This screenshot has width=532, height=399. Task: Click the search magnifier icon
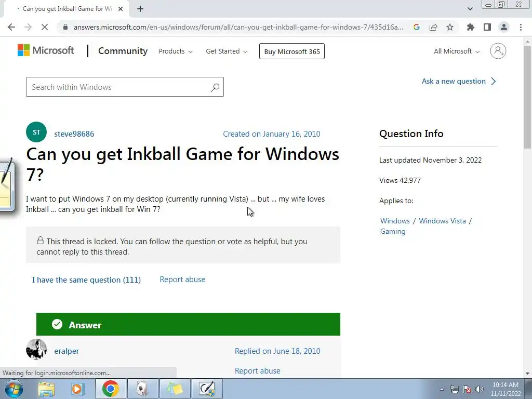pos(215,87)
